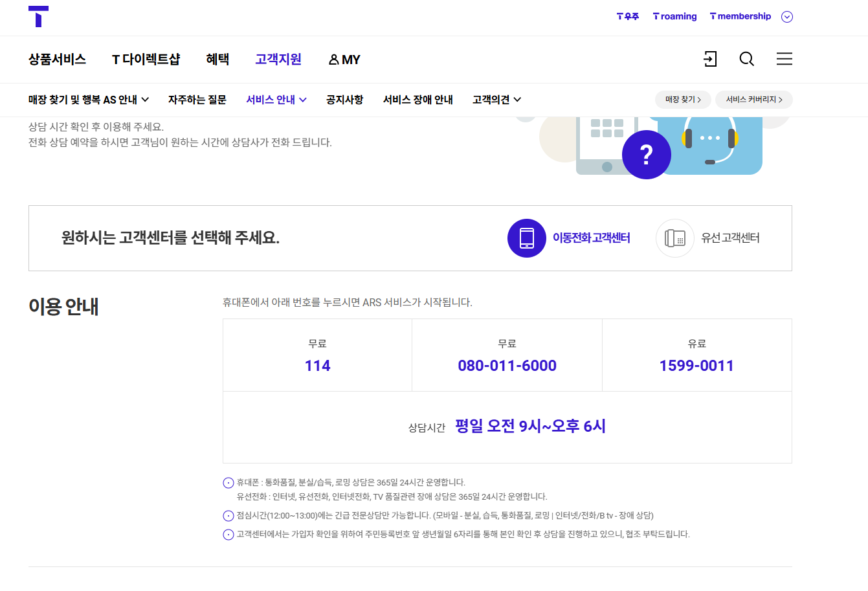
Task: Go to 자주하는 질문 tab
Action: coord(197,100)
